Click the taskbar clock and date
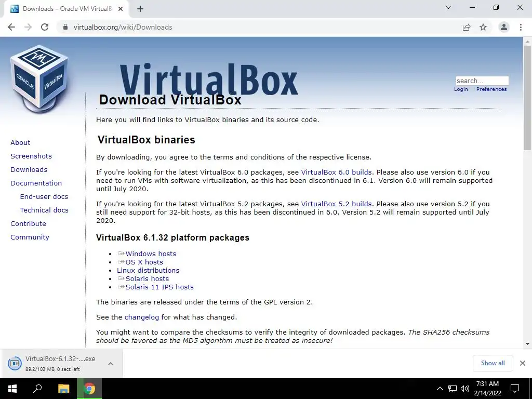The height and width of the screenshot is (399, 532). (x=487, y=389)
